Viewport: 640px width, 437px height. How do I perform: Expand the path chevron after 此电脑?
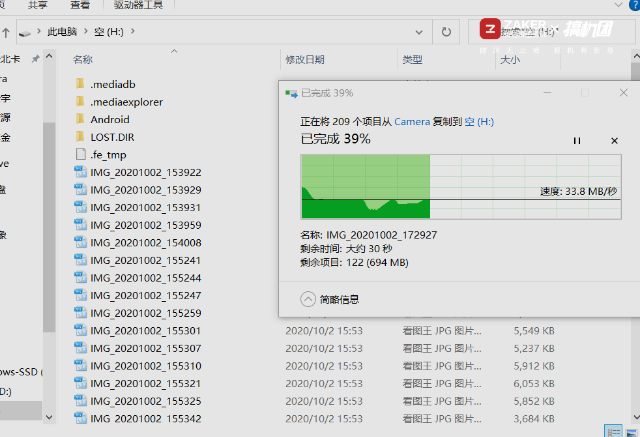(86, 31)
